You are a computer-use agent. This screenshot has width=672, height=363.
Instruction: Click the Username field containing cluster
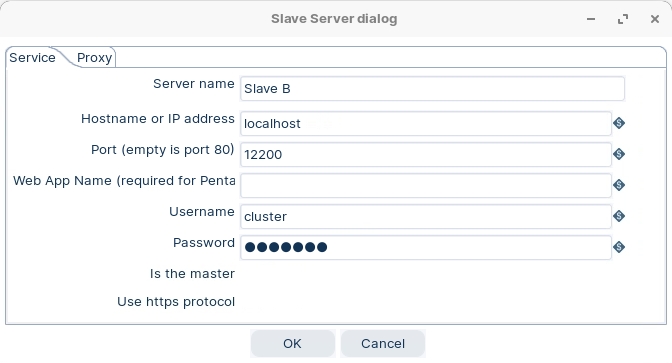click(426, 216)
